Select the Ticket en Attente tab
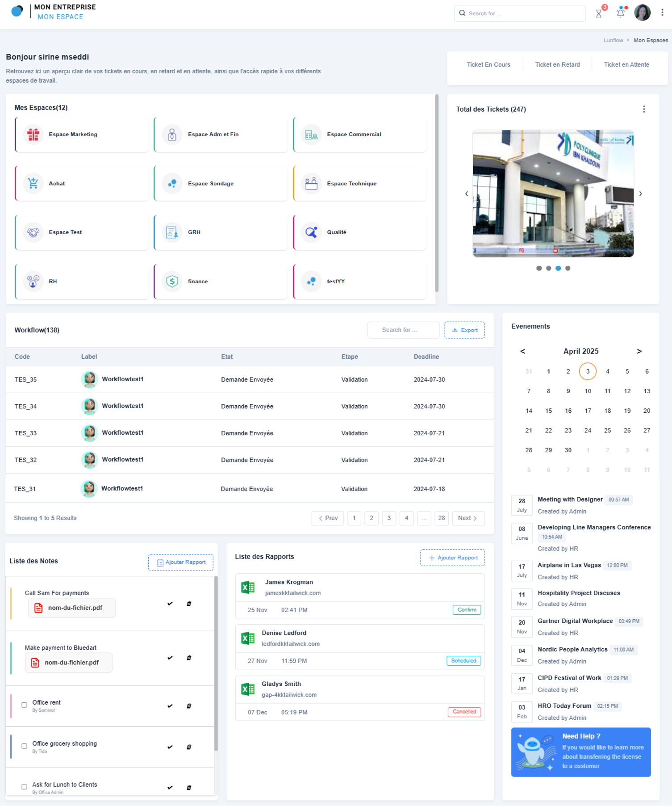Viewport: 672px width, 806px height. 626,65
